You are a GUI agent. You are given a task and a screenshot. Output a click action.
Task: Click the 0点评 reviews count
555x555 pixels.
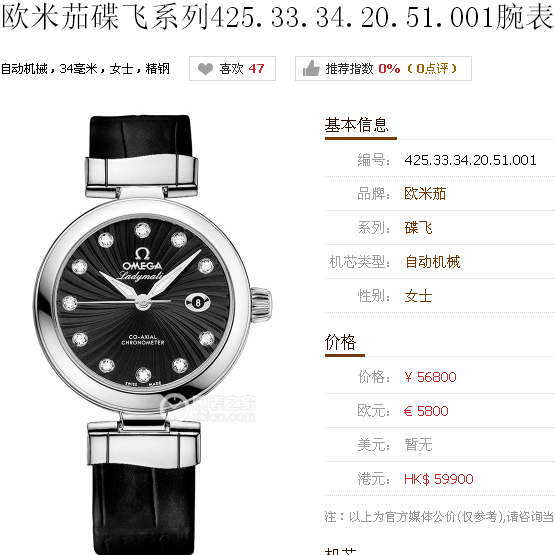pyautogui.click(x=432, y=68)
